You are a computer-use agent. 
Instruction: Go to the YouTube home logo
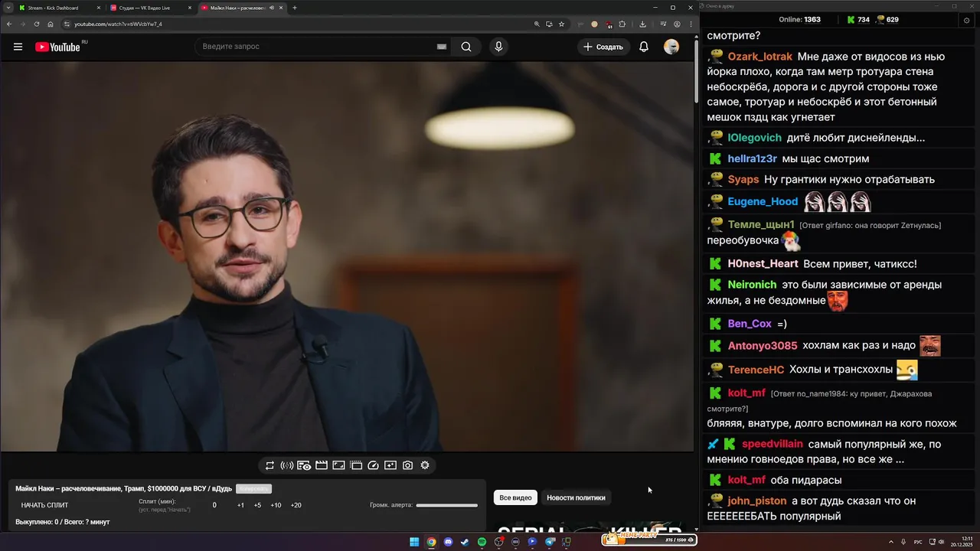pos(57,47)
